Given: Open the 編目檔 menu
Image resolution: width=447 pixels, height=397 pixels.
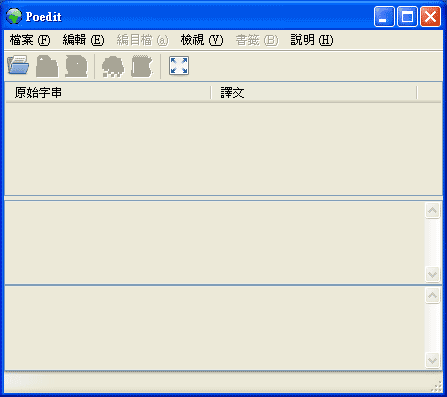Looking at the screenshot, I should pyautogui.click(x=142, y=40).
